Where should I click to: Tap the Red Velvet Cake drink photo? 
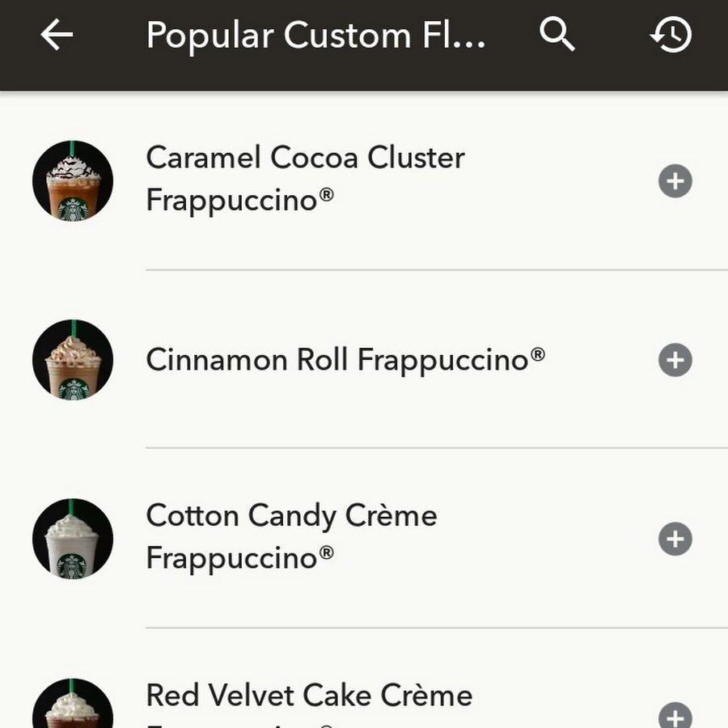pos(73,703)
